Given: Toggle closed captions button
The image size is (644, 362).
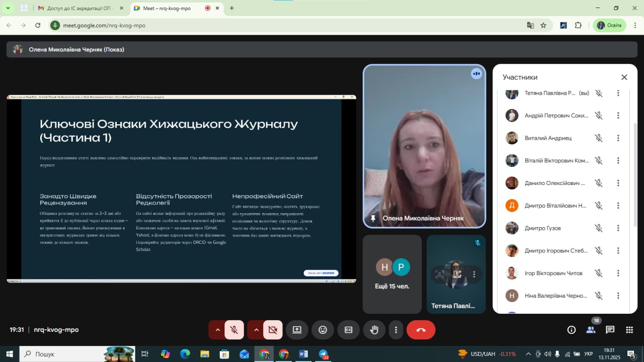Looking at the screenshot, I should point(348,330).
